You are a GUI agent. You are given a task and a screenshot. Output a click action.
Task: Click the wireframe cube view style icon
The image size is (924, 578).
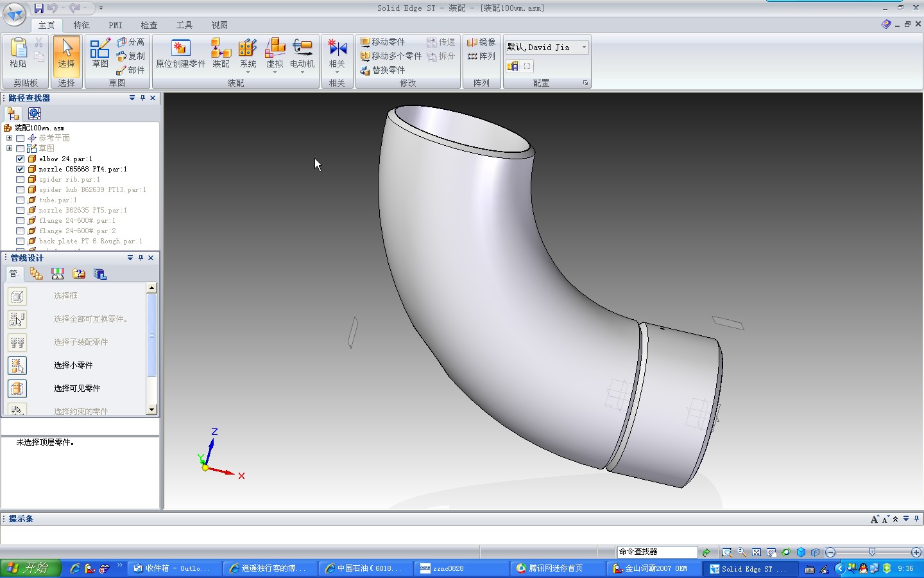pos(816,552)
